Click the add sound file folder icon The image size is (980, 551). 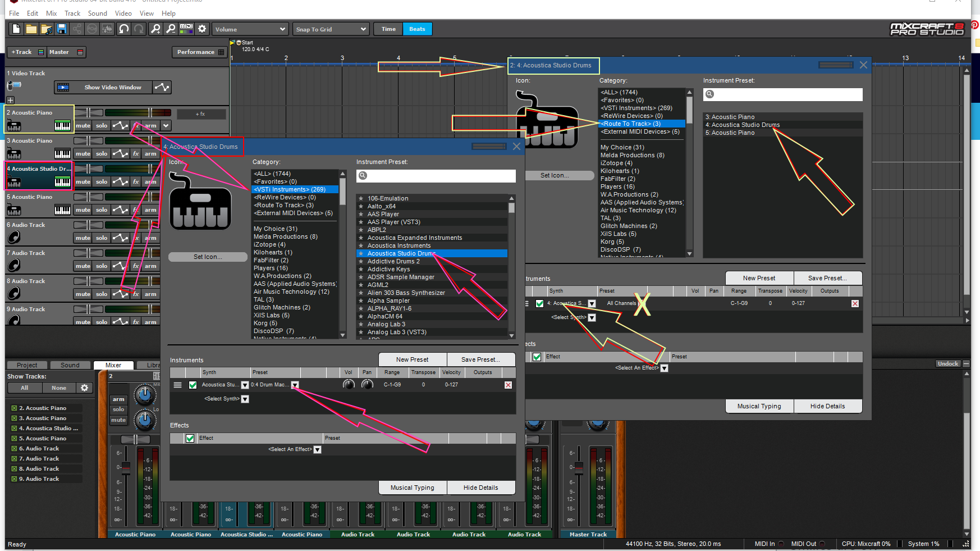coord(47,29)
